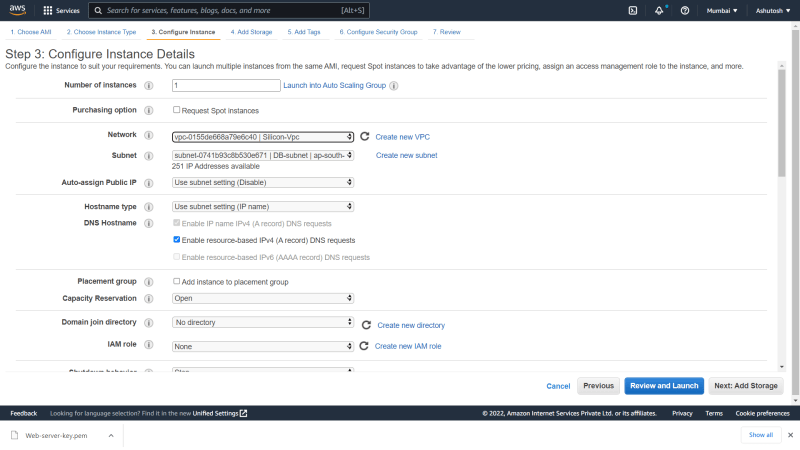Open the Services grid menu
The width and height of the screenshot is (800, 450).
tap(61, 10)
